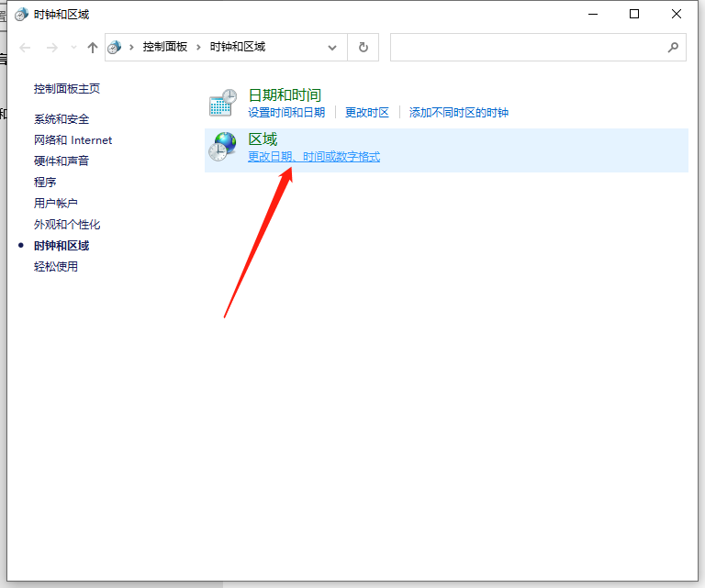Click the address bar control panel icon
Viewport: 705px width, 588px height.
[115, 47]
